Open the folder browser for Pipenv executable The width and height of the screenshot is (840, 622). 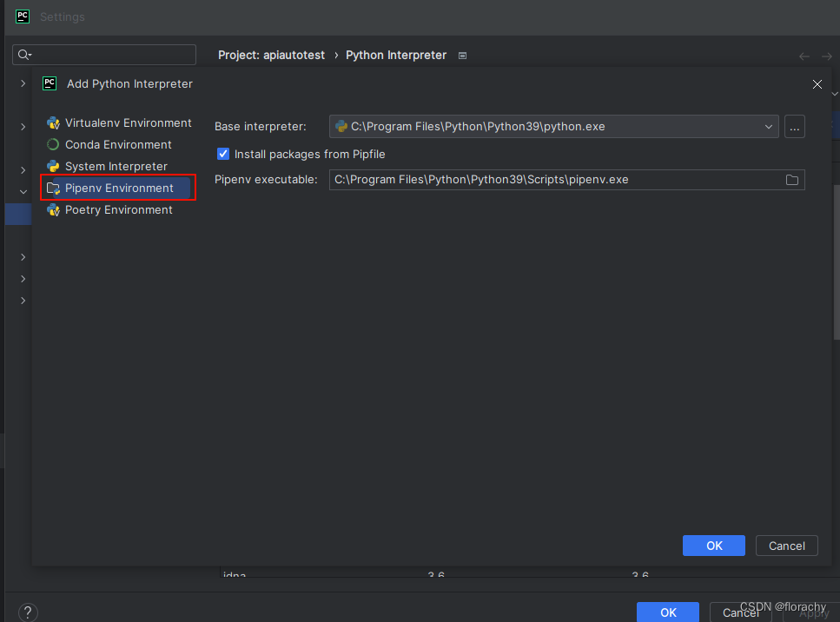coord(791,180)
